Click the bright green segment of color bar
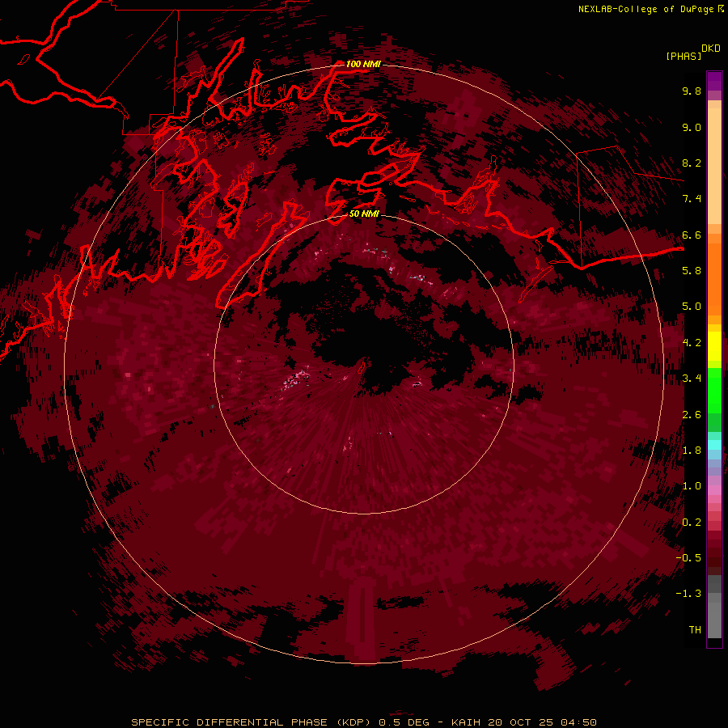The image size is (728, 728). 714,390
